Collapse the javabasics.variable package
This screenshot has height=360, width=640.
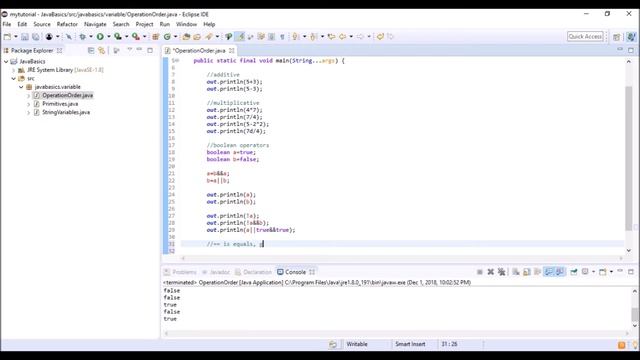[x=21, y=87]
